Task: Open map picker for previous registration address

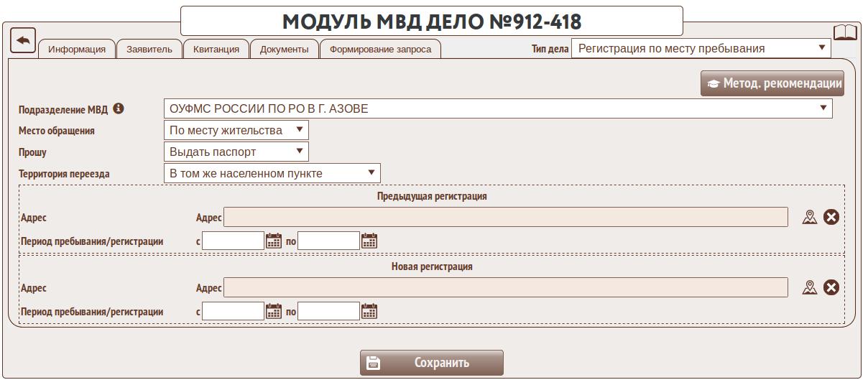Action: (810, 217)
